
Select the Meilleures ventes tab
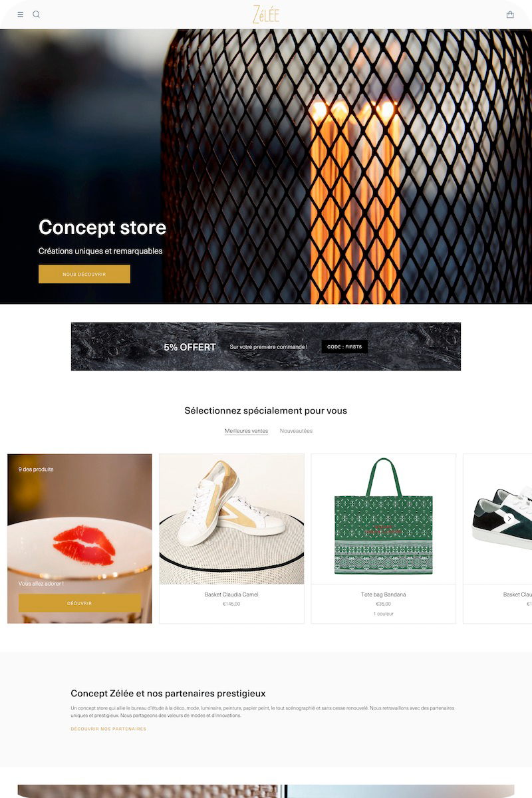(x=246, y=431)
